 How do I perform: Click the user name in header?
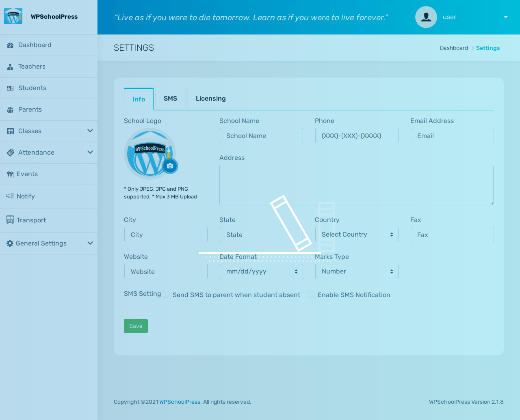(x=449, y=17)
